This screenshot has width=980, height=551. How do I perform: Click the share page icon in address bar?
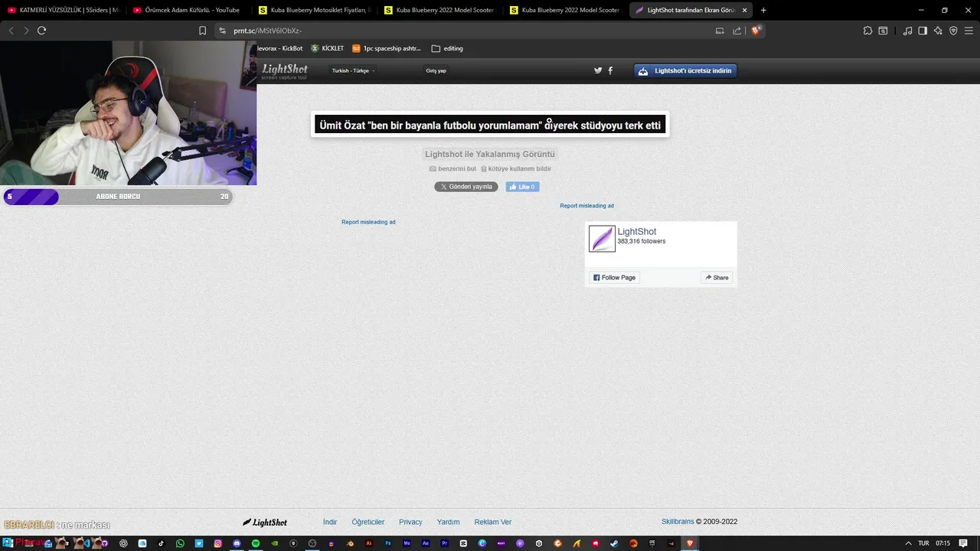click(x=737, y=31)
